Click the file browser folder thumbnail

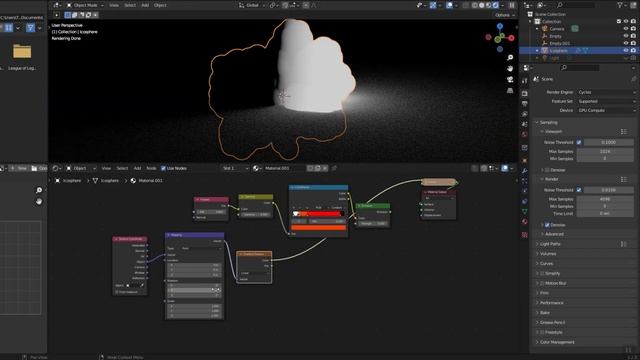click(22, 51)
